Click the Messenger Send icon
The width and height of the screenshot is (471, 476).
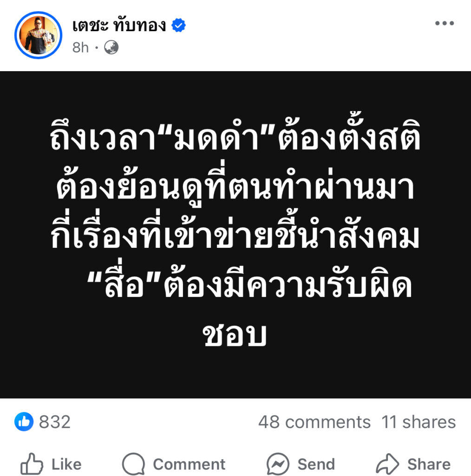[x=278, y=464]
